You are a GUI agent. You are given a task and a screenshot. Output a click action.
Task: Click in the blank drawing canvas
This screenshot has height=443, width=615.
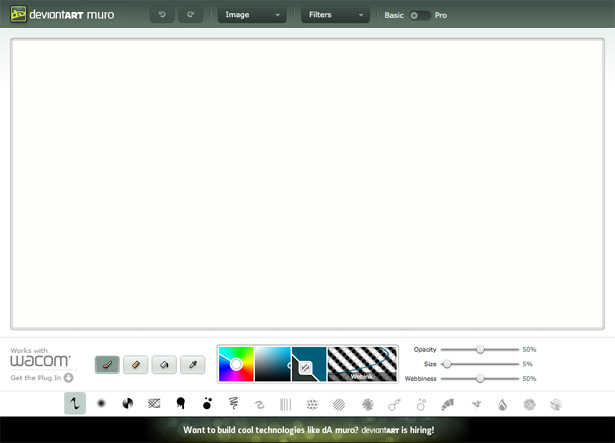(x=308, y=184)
